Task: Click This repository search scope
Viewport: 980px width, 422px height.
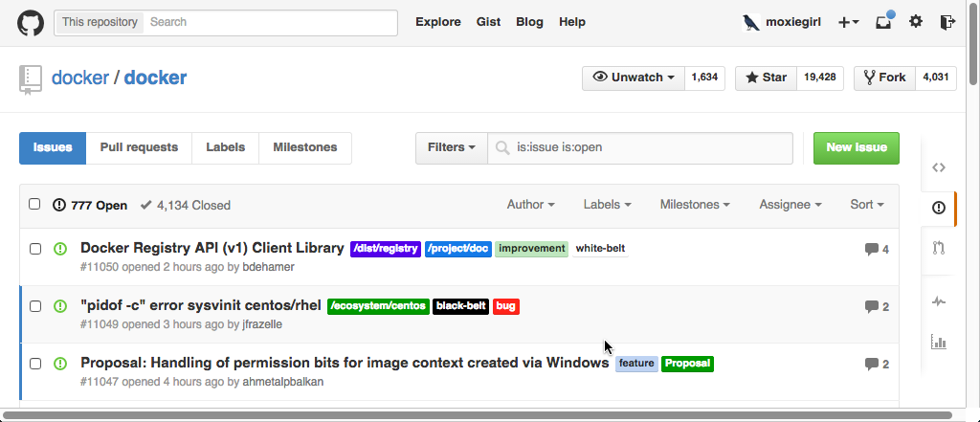Action: coord(100,22)
